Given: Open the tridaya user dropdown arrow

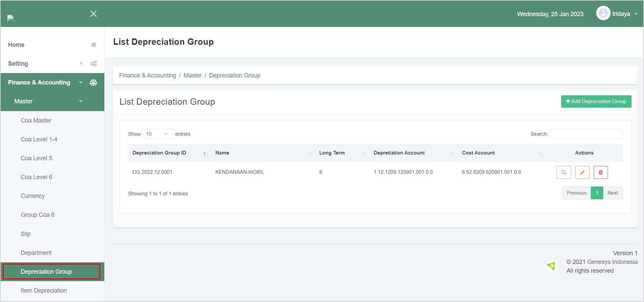Looking at the screenshot, I should point(636,14).
